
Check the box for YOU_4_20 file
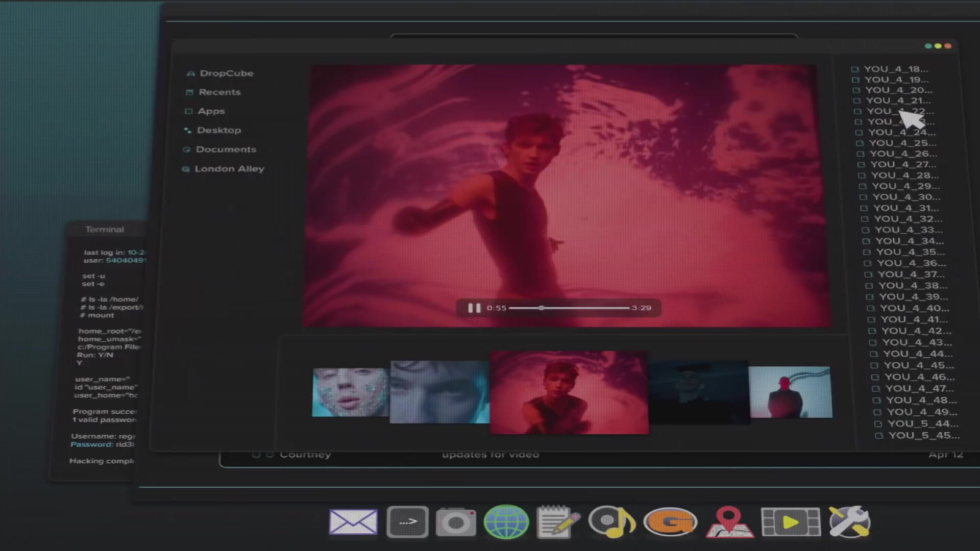[x=856, y=90]
